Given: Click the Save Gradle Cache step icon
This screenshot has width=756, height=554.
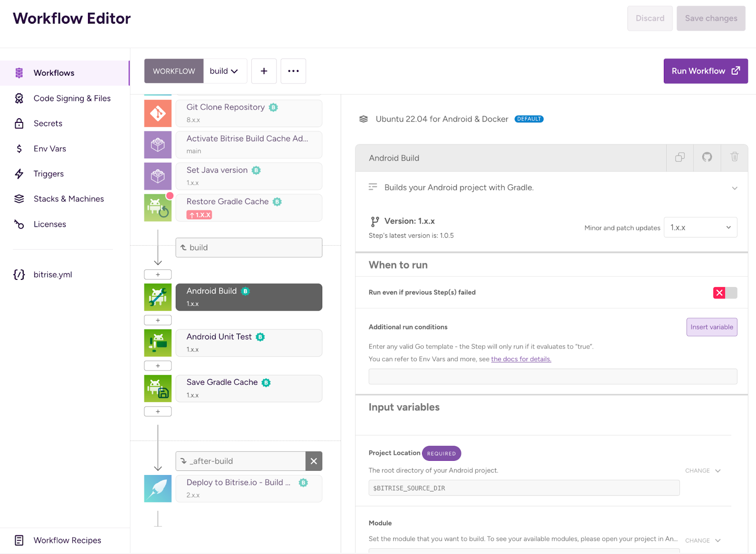Looking at the screenshot, I should (x=158, y=389).
